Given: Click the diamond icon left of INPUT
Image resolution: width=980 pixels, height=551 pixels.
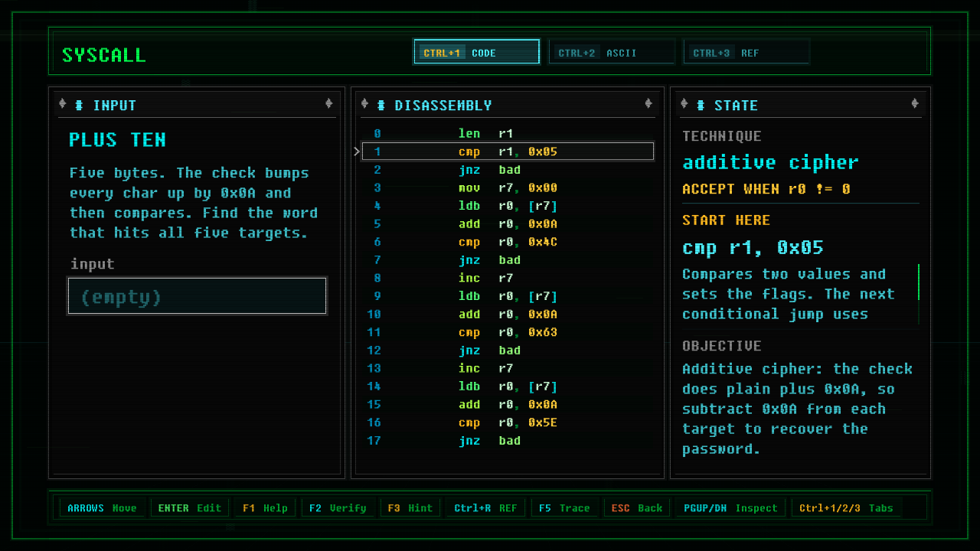Looking at the screenshot, I should [x=63, y=104].
